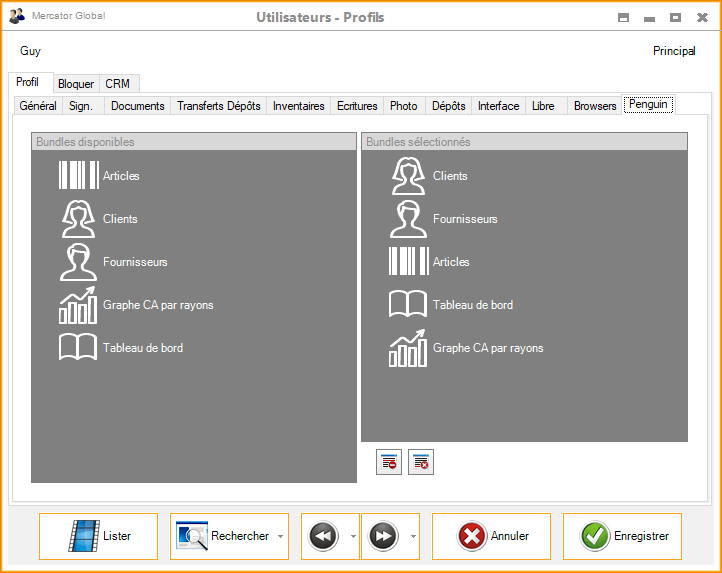The height and width of the screenshot is (573, 722).
Task: Choose Graphe CA par rayons in available bundles
Action: click(x=78, y=305)
